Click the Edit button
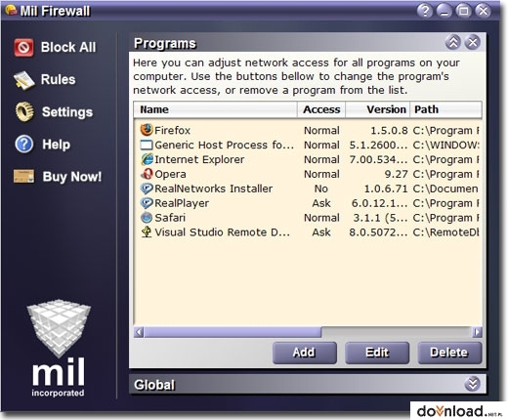This screenshot has height=420, width=508. click(377, 353)
